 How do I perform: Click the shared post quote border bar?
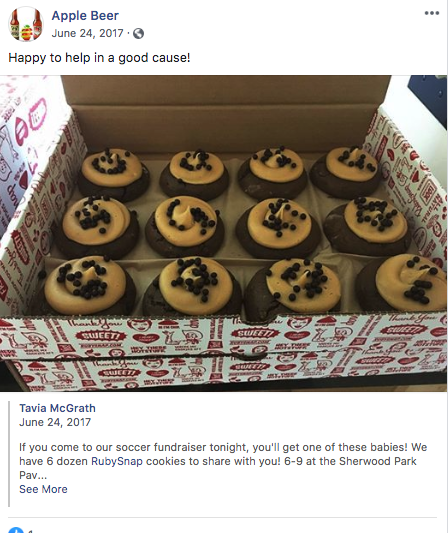[x=9, y=454]
